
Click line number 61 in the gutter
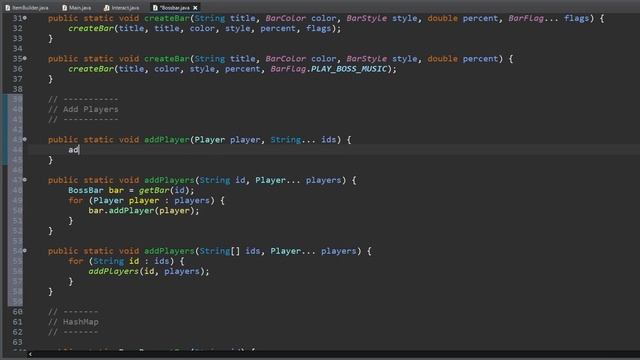click(17, 322)
